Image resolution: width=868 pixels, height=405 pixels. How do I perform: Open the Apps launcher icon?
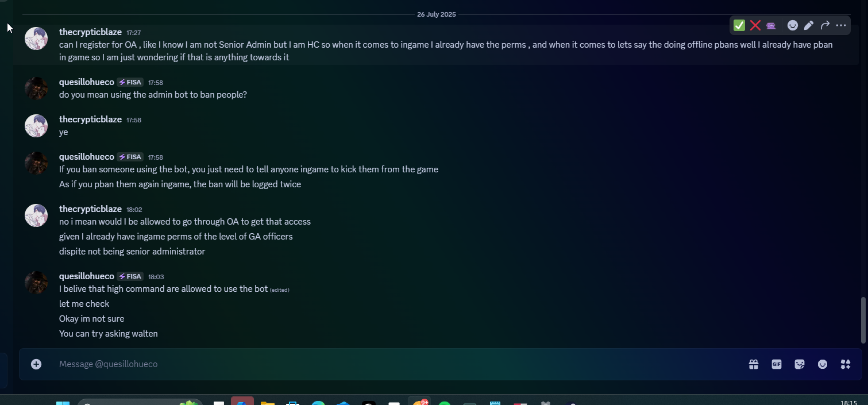pyautogui.click(x=846, y=364)
